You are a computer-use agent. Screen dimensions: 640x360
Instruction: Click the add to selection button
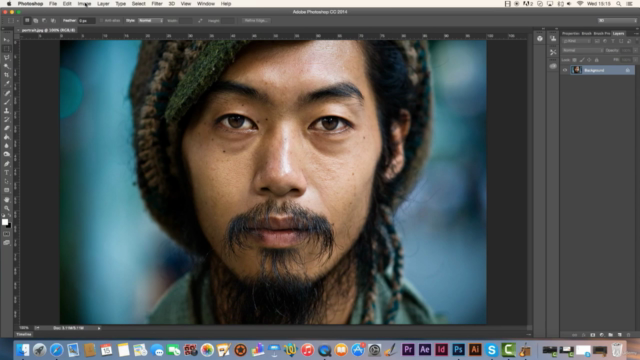36,20
